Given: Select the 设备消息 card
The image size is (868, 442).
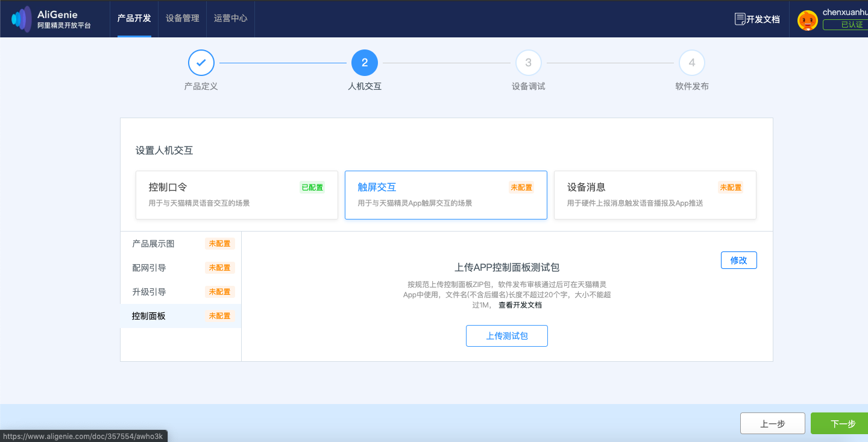Looking at the screenshot, I should click(655, 195).
